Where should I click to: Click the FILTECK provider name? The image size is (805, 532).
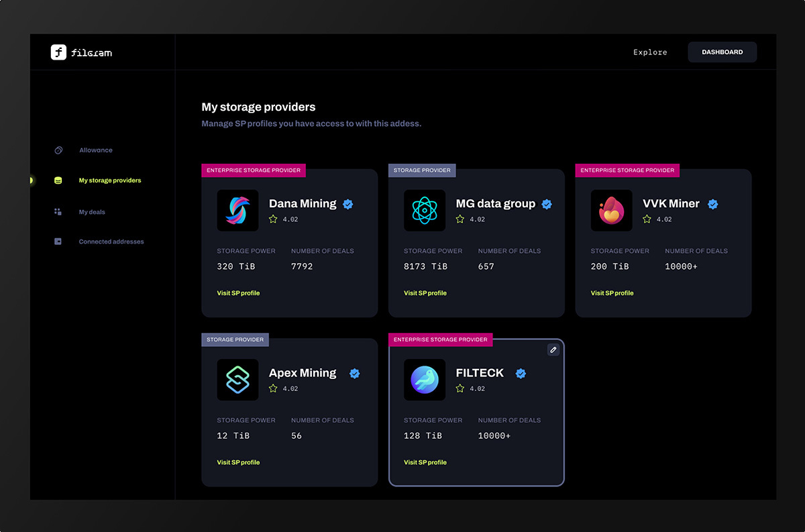click(480, 373)
